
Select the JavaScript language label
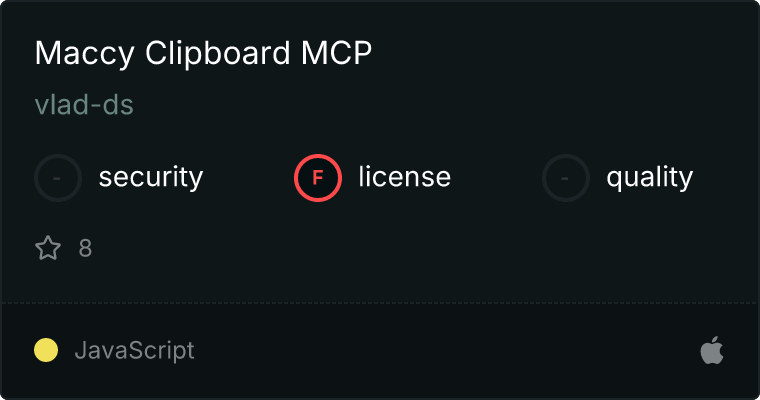tap(134, 351)
